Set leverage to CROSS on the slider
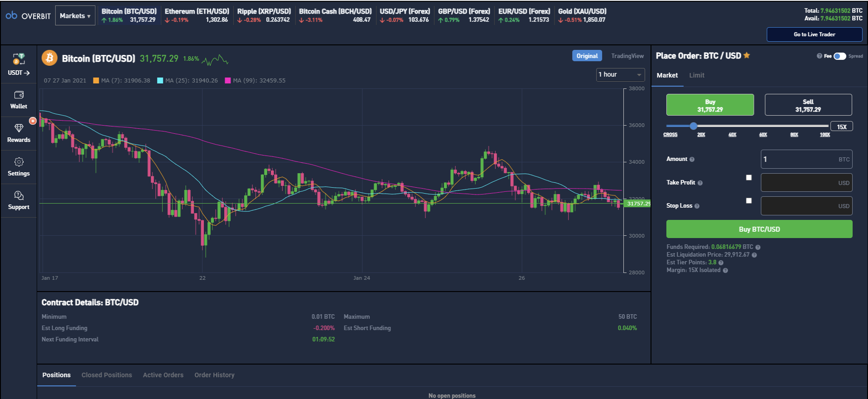The image size is (868, 399). pyautogui.click(x=670, y=135)
